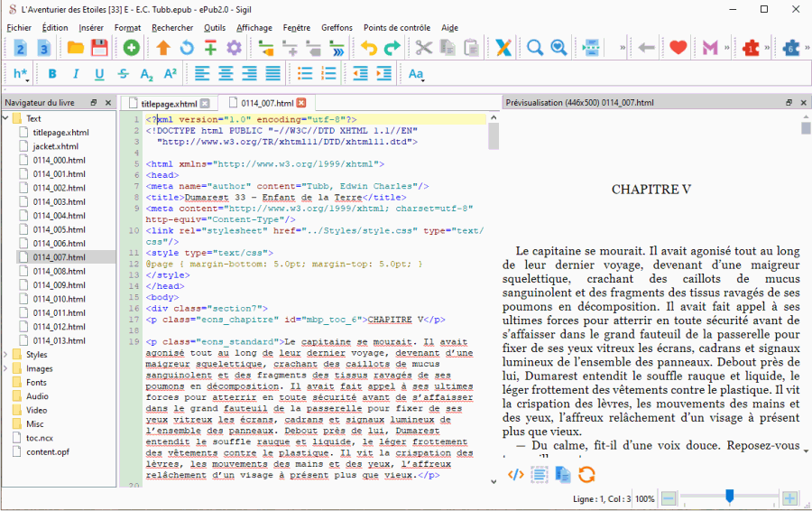Click the Cut scissors icon
812x511 pixels.
click(x=424, y=48)
